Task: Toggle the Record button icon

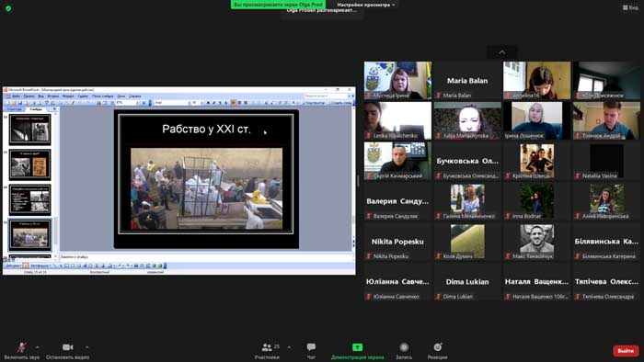Action: pyautogui.click(x=404, y=347)
